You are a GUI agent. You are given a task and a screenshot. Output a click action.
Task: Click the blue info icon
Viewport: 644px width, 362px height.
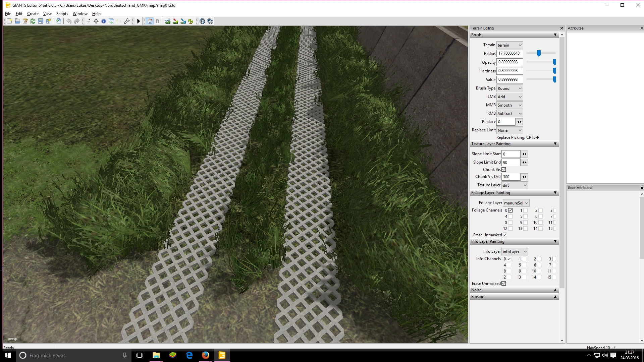[104, 21]
